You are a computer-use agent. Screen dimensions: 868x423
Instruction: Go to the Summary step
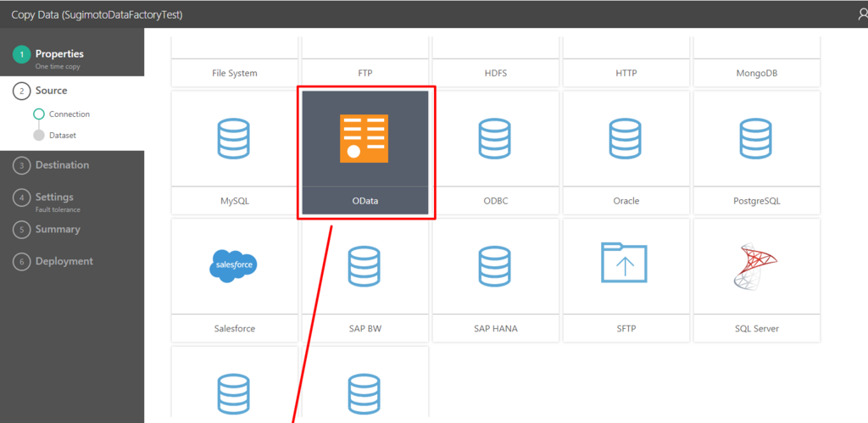coord(58,229)
